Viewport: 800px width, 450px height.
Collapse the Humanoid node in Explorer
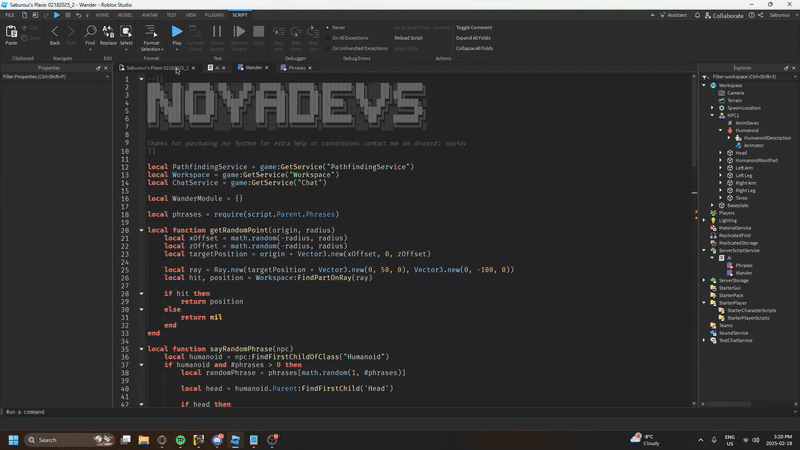pos(721,131)
